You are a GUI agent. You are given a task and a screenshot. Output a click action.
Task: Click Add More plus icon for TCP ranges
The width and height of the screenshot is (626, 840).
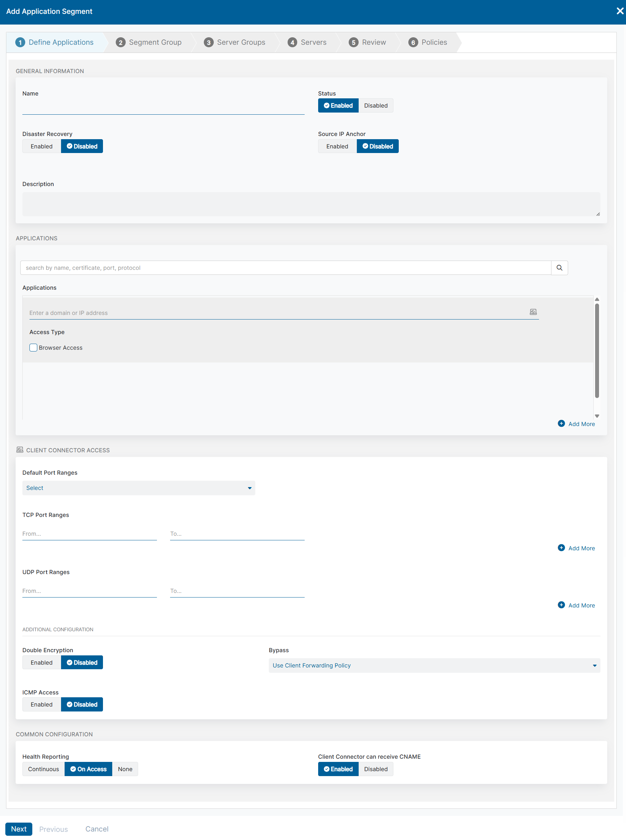pos(561,547)
